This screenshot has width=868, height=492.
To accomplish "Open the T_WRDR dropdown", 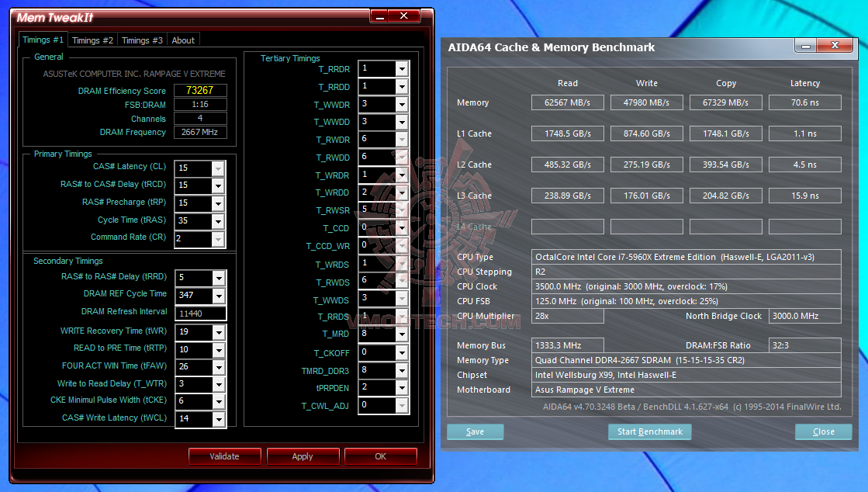I will (402, 175).
